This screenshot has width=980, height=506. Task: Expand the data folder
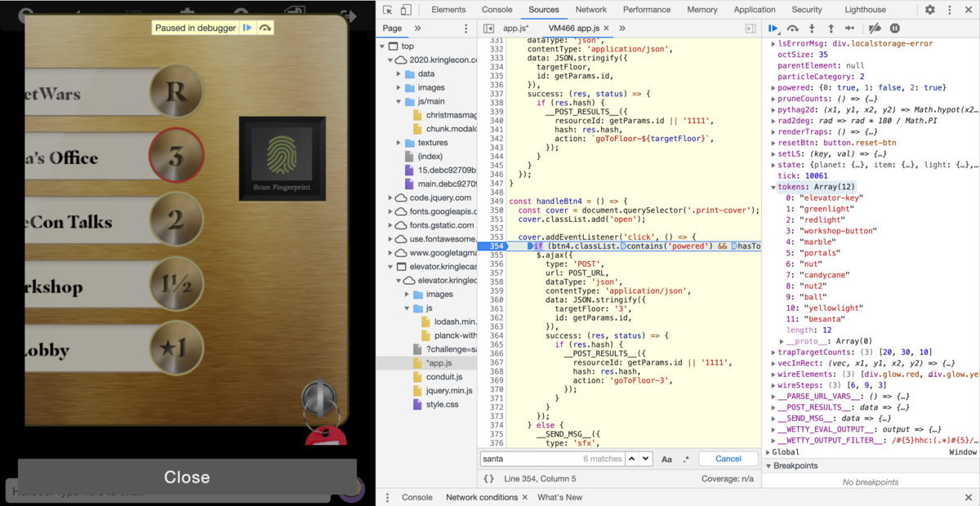point(399,74)
